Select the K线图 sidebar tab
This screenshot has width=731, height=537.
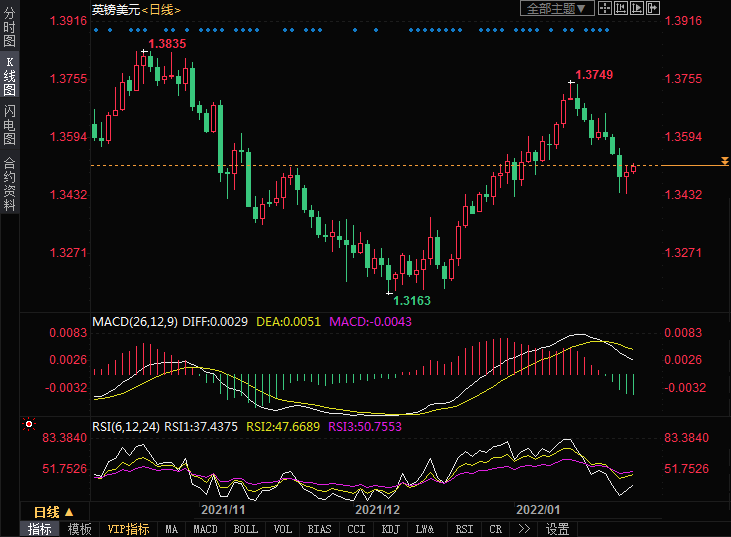tap(9, 76)
